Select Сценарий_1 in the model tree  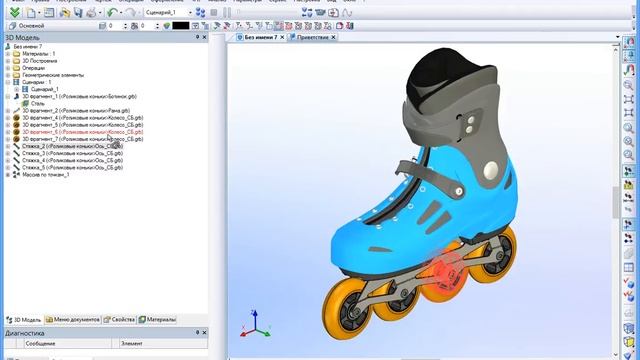click(44, 89)
